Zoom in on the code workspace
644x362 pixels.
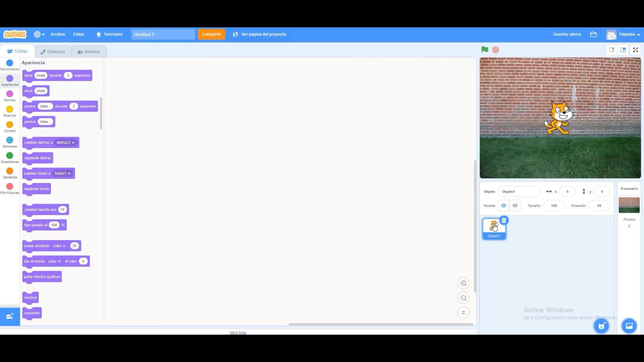463,283
